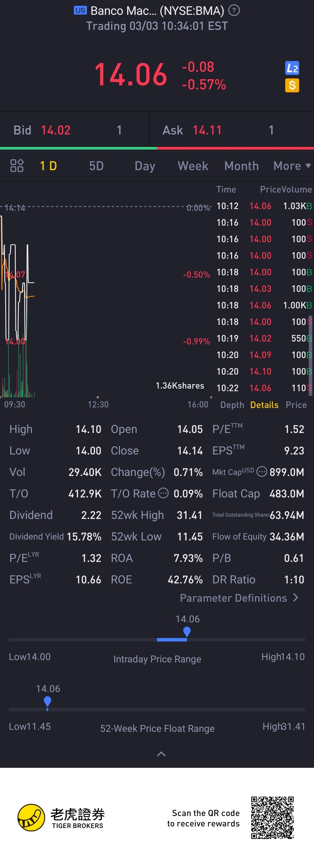Tap the ROE 42.76% value
The width and height of the screenshot is (314, 868).
(185, 579)
